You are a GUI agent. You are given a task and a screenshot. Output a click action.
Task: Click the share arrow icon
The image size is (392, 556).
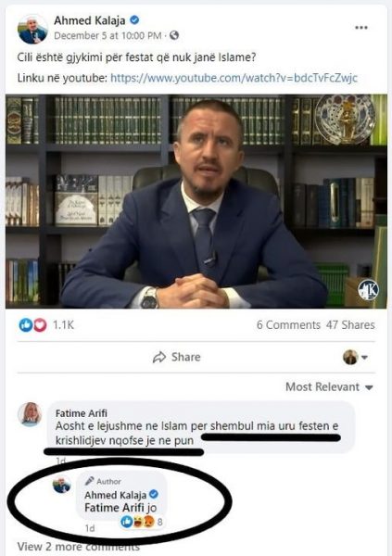[159, 357]
